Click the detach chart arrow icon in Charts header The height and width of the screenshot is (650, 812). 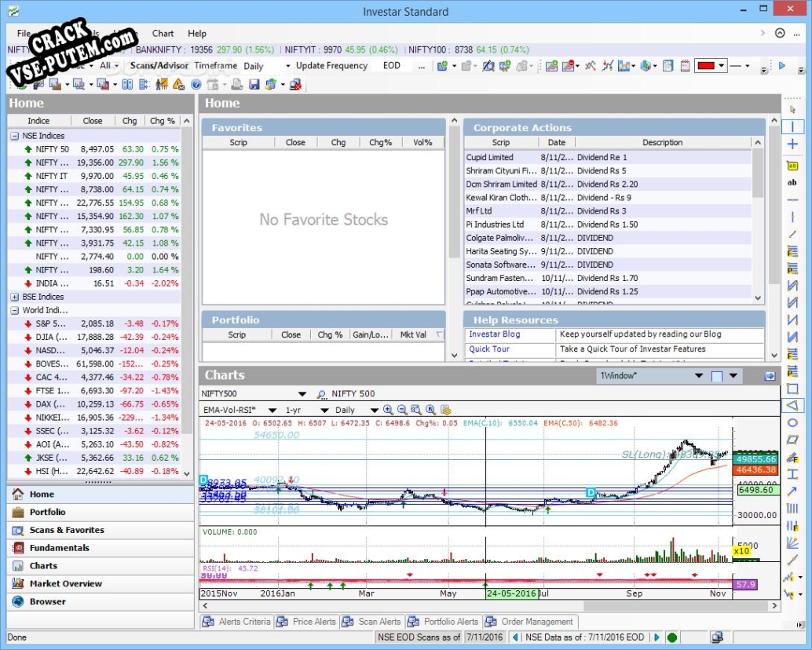[770, 376]
